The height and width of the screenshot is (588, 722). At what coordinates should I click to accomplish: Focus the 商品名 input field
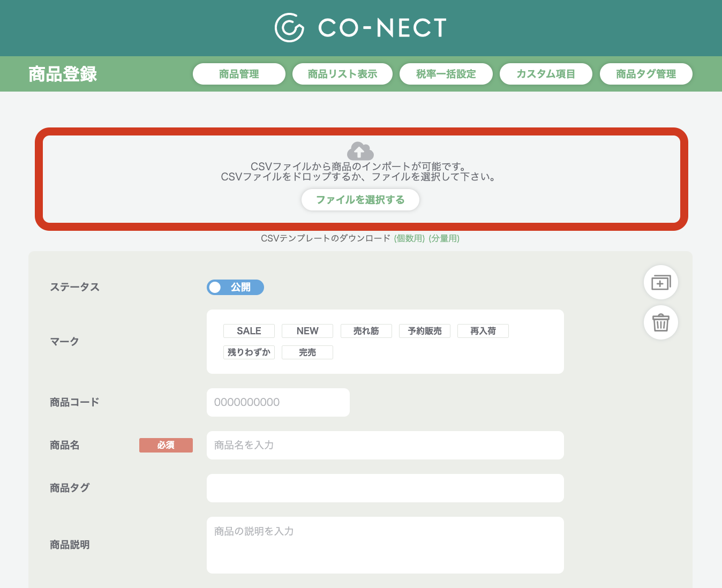385,445
